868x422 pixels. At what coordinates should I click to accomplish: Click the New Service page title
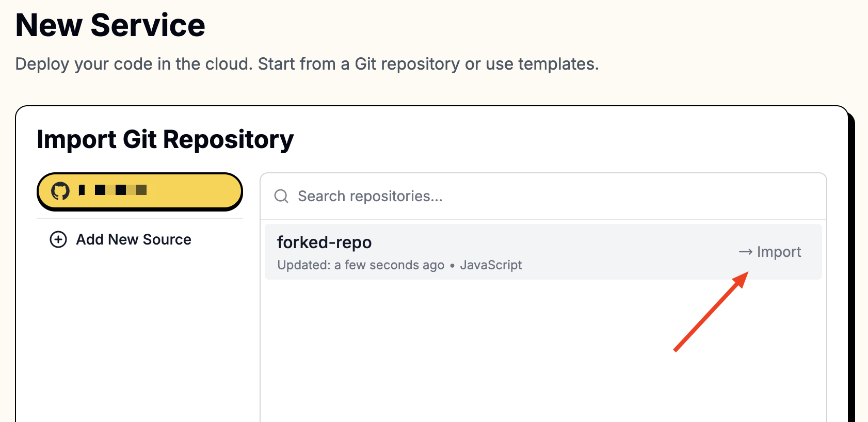pyautogui.click(x=110, y=25)
